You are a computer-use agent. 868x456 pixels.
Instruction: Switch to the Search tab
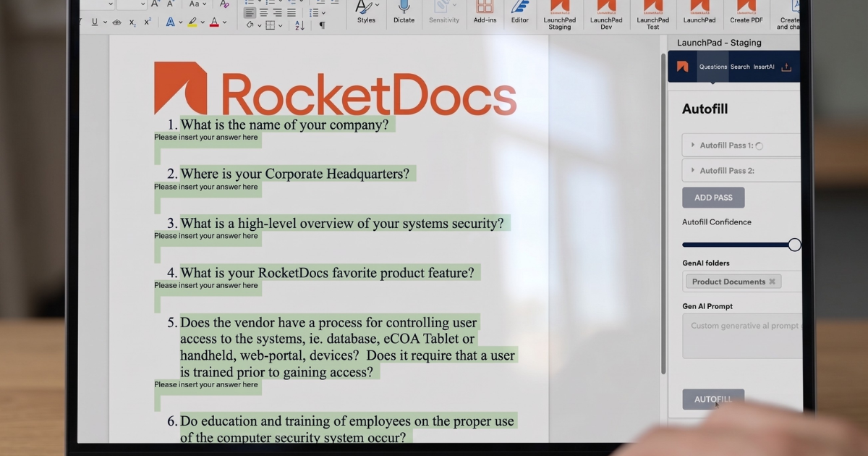pos(740,67)
